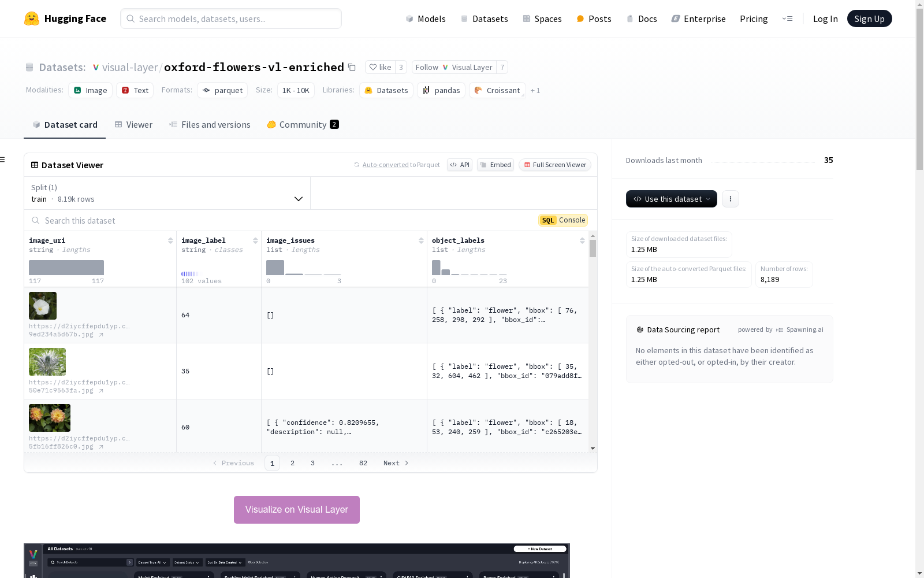Open Full Screen Viewer
This screenshot has width=924, height=578.
(555, 165)
